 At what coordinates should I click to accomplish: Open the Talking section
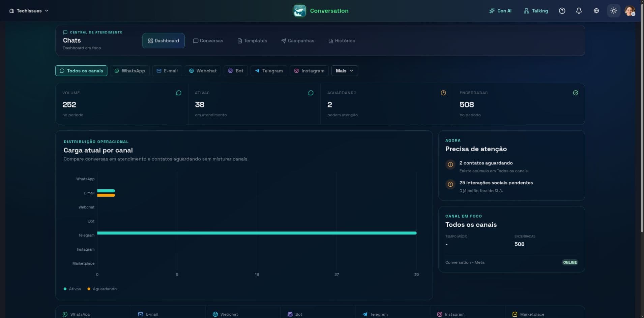pyautogui.click(x=536, y=11)
